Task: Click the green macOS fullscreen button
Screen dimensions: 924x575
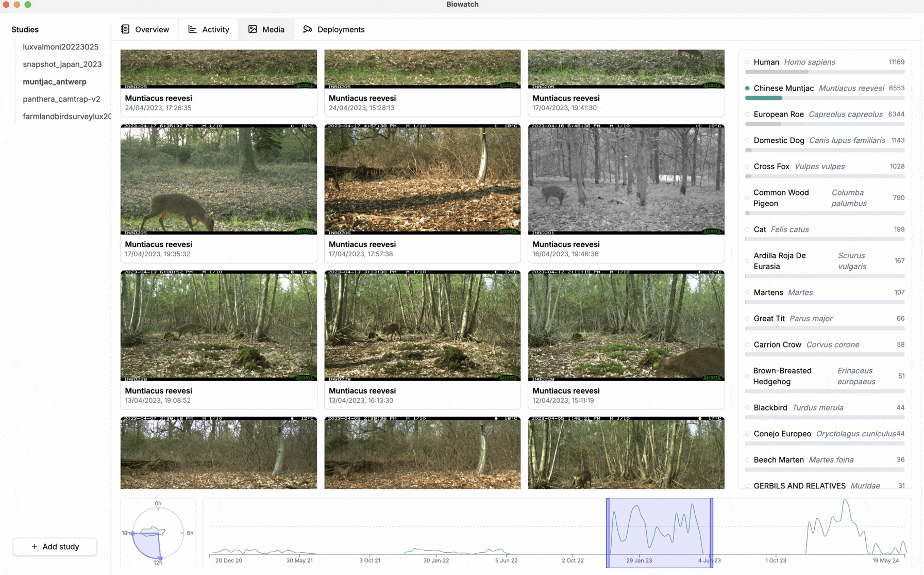Action: [28, 5]
